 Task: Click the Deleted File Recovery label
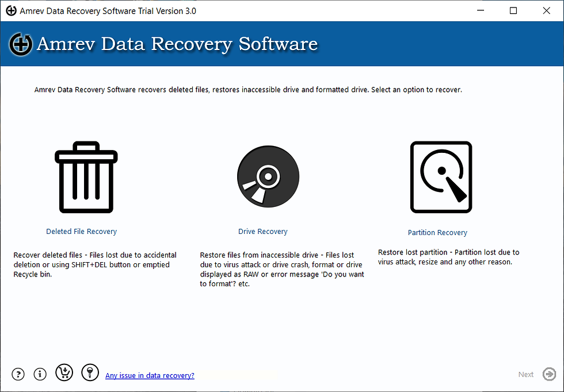point(81,232)
